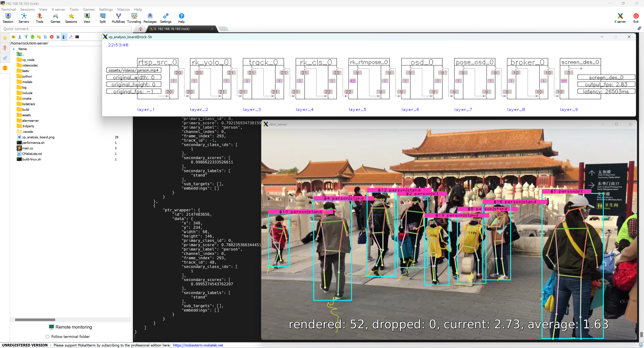
Task: Open the Packages manager icon
Action: (150, 18)
